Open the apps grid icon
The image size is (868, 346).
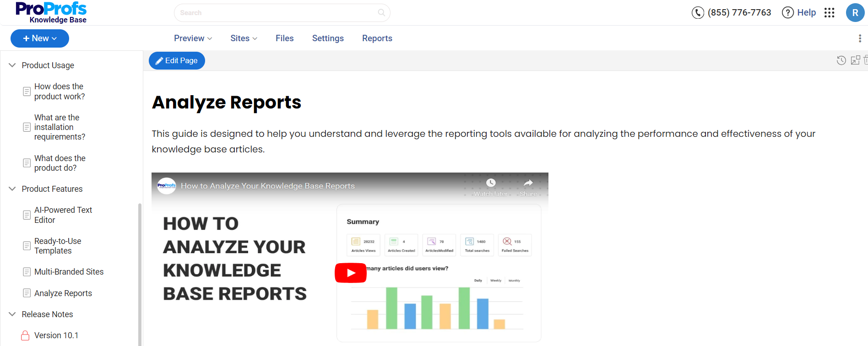click(x=830, y=13)
